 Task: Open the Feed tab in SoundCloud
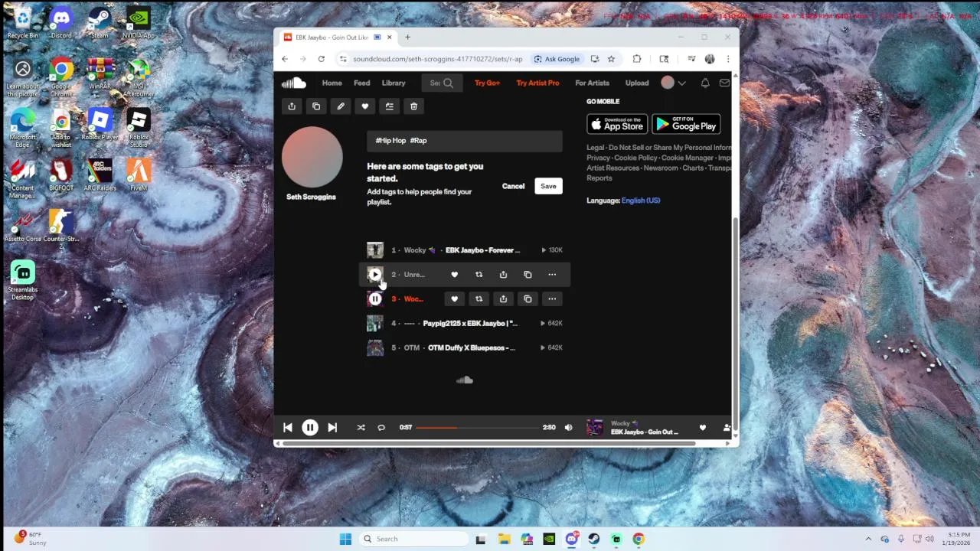click(x=362, y=83)
